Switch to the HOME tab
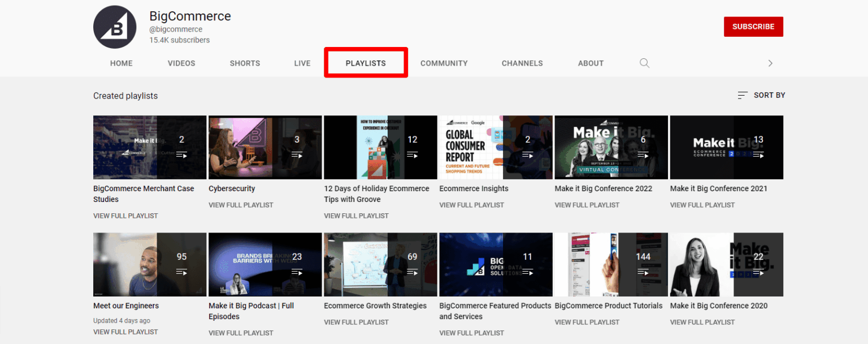 pyautogui.click(x=121, y=63)
